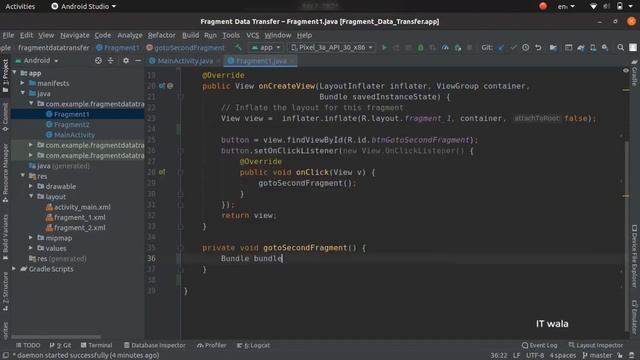The width and height of the screenshot is (640, 360).
Task: Click the select opened file target icon
Action: pos(98,60)
